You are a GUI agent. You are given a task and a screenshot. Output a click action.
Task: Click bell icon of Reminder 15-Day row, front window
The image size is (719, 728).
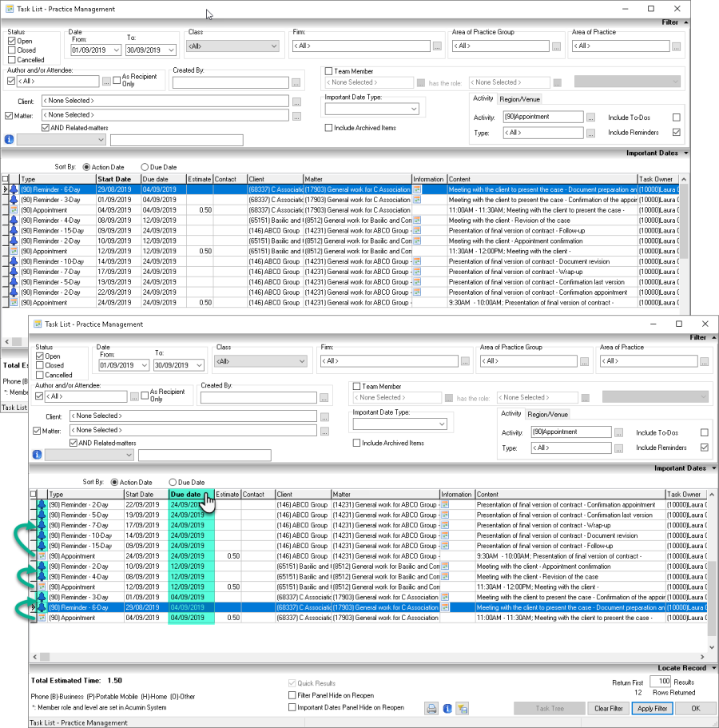pos(42,546)
